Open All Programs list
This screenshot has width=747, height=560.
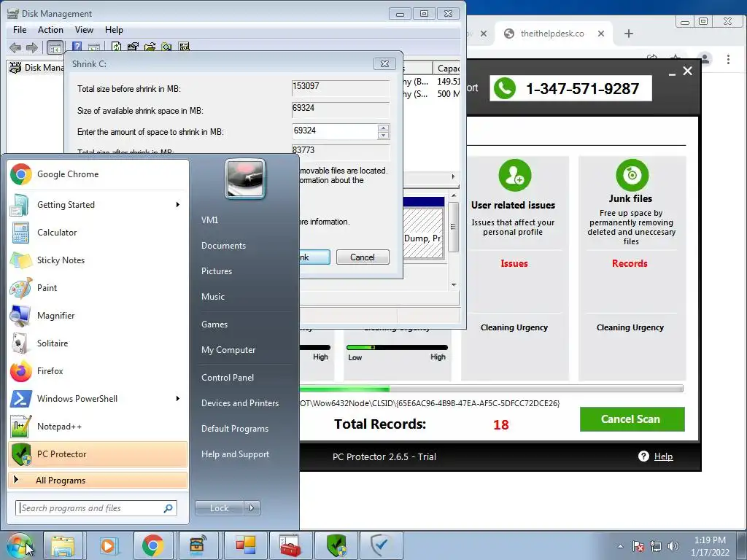point(98,481)
